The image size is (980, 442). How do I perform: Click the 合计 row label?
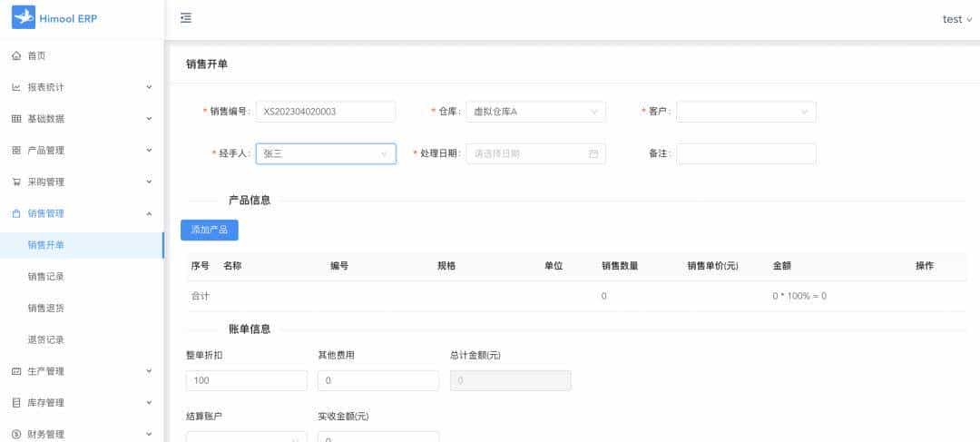tap(200, 297)
